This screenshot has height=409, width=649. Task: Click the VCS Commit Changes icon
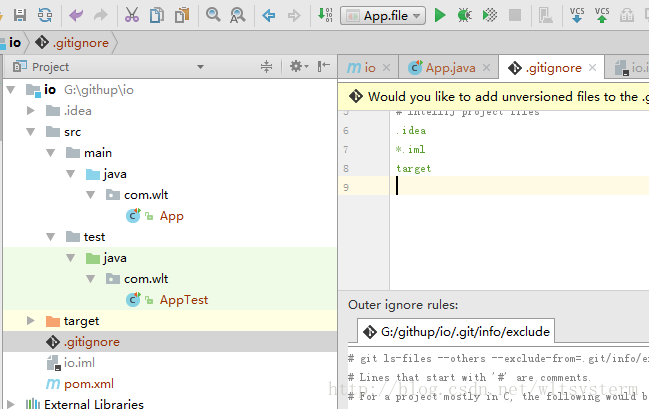click(x=602, y=15)
